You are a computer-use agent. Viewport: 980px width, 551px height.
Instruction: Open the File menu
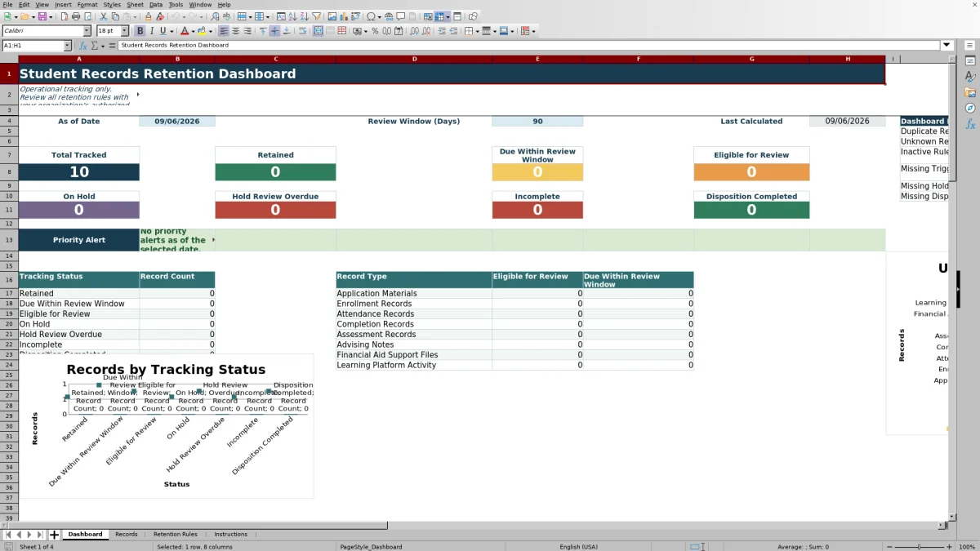(x=7, y=5)
